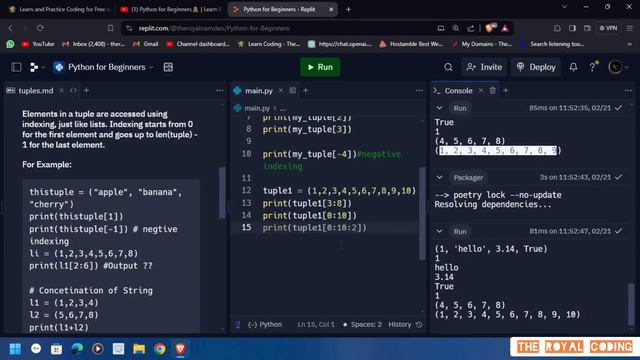
Task: Add a new tab in tuples.md pane
Action: (86, 90)
